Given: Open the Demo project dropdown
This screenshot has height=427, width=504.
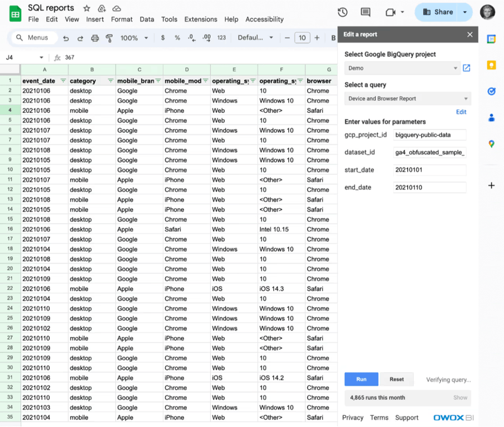Looking at the screenshot, I should 402,68.
